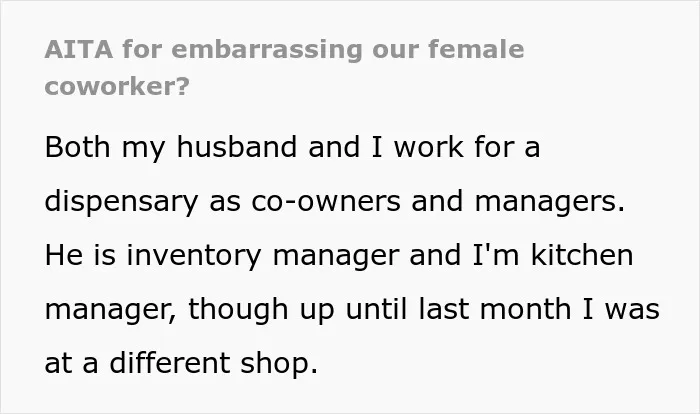Click the word 'managers.' ending the first sentence

point(550,202)
